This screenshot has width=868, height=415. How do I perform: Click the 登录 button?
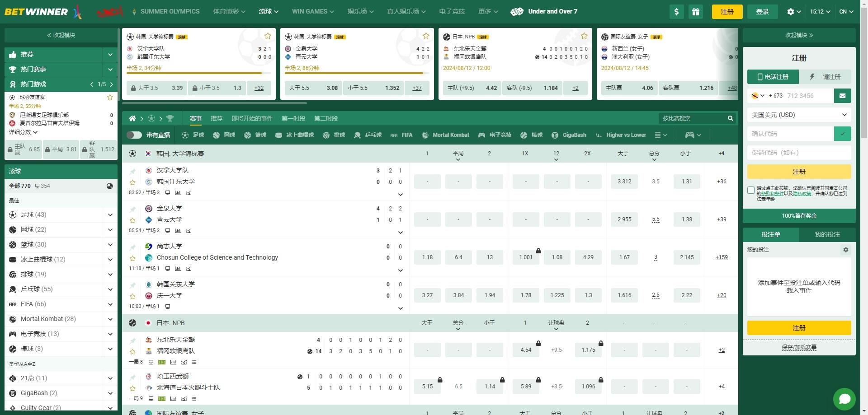(x=762, y=12)
